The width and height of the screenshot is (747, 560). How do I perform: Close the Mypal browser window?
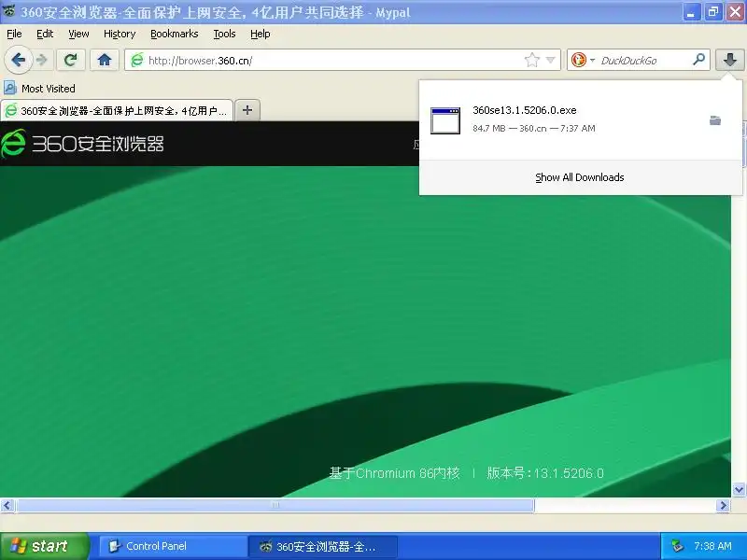(x=735, y=12)
